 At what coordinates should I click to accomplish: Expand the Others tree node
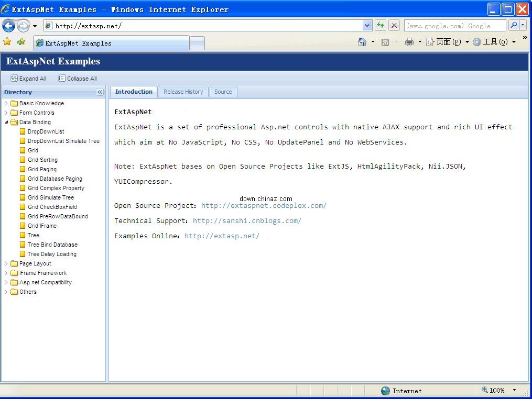[6, 292]
